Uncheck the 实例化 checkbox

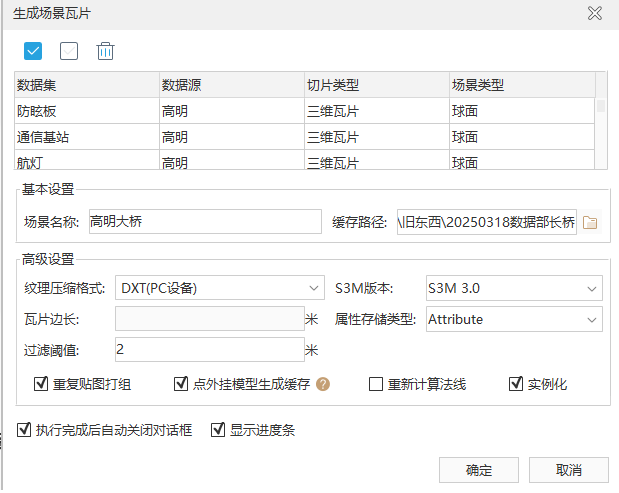(x=516, y=383)
